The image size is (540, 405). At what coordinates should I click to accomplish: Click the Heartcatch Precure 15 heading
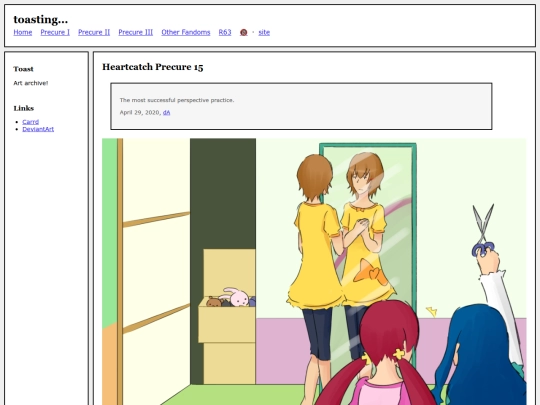pos(153,67)
